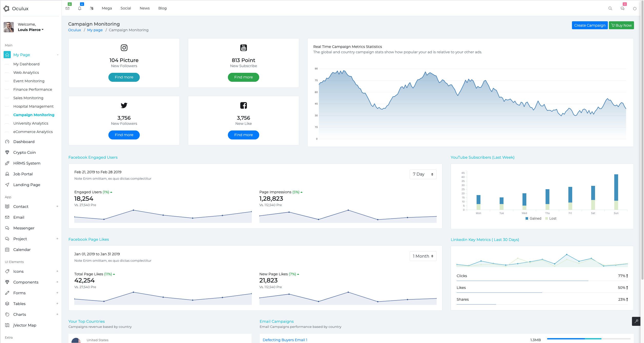Open Hospital Management in sidebar
Viewport: 644px width, 343px height.
coord(33,106)
